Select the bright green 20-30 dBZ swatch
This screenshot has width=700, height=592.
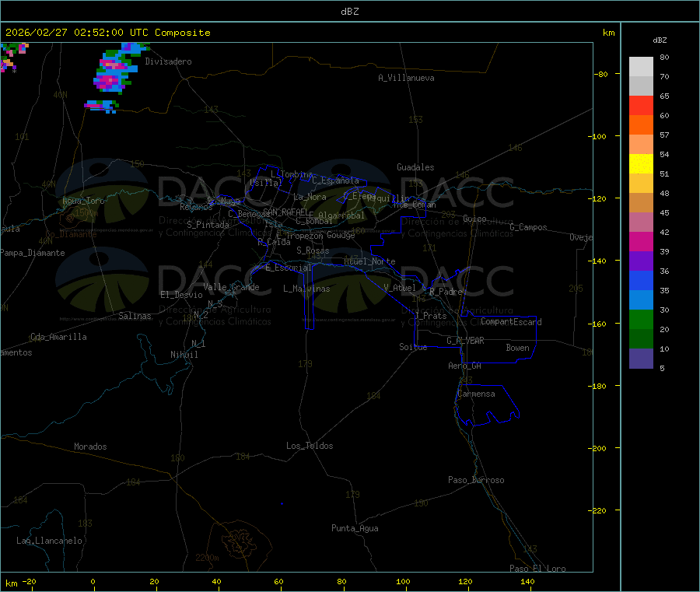(641, 319)
